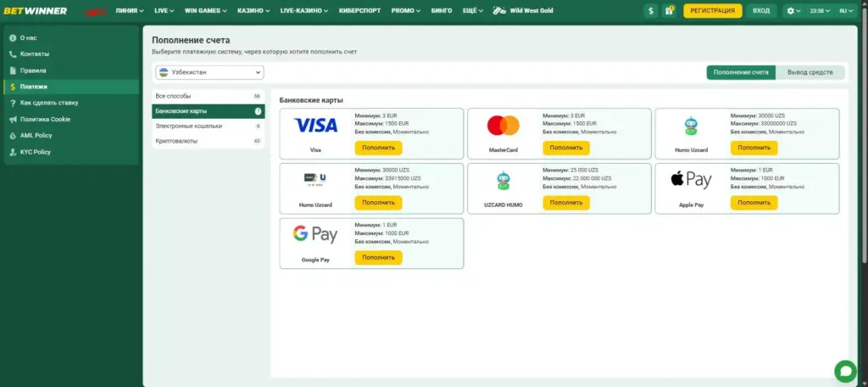Select Криптовалюты category
The image size is (868, 387).
click(x=209, y=141)
